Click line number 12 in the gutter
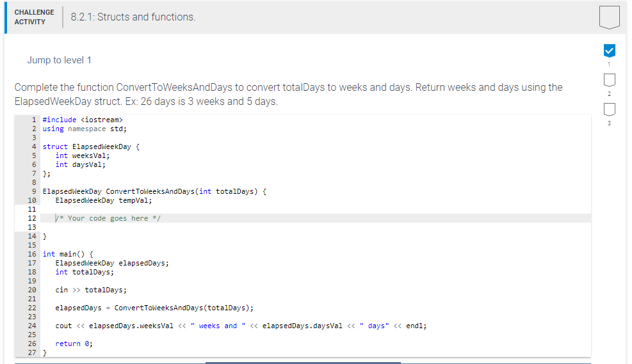 32,218
